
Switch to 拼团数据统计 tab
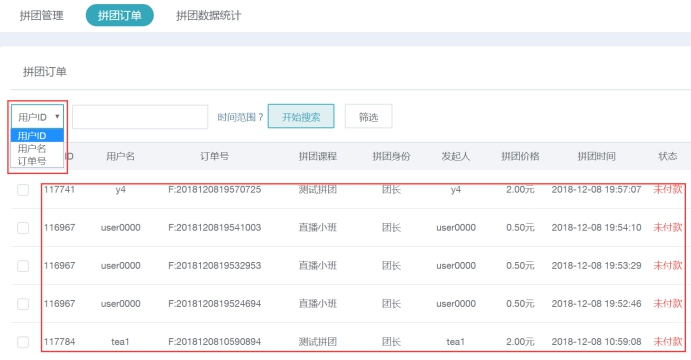208,15
